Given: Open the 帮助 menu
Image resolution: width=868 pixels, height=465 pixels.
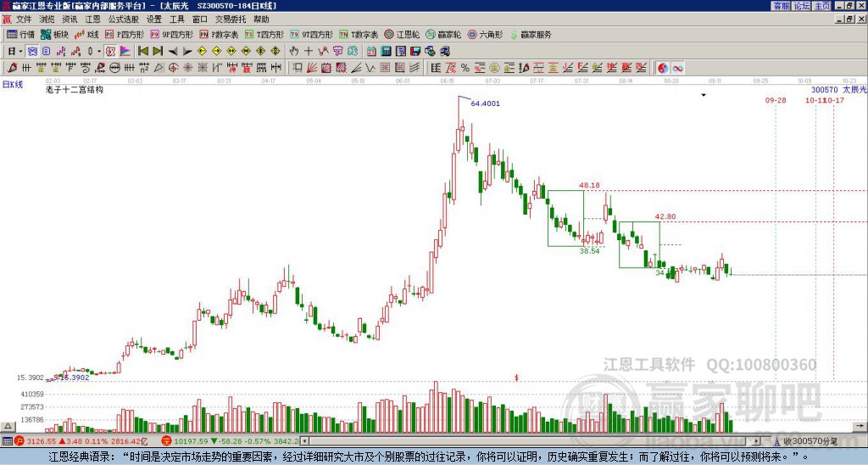Looking at the screenshot, I should tap(261, 20).
